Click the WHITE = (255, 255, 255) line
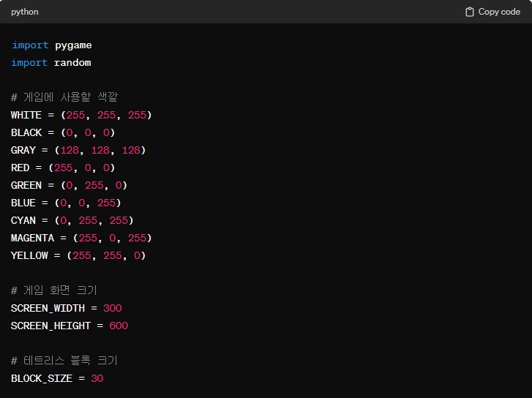532x398 pixels. tap(81, 115)
